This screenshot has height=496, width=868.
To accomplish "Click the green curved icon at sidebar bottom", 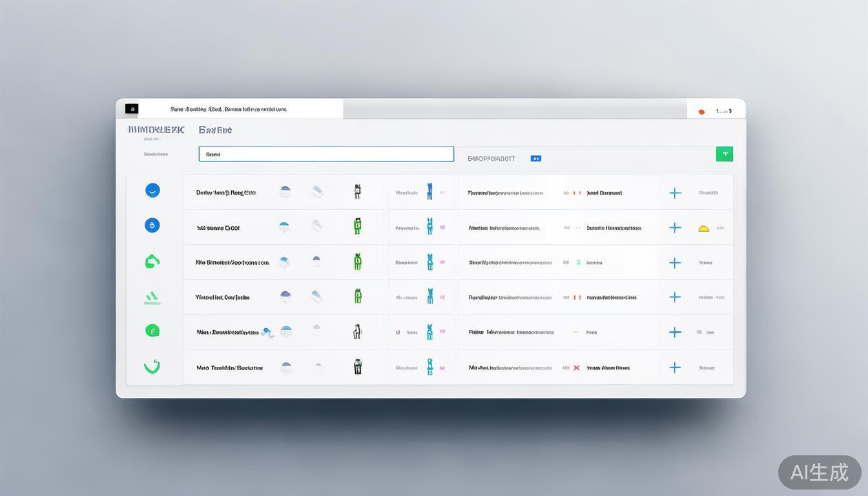I will [x=152, y=366].
